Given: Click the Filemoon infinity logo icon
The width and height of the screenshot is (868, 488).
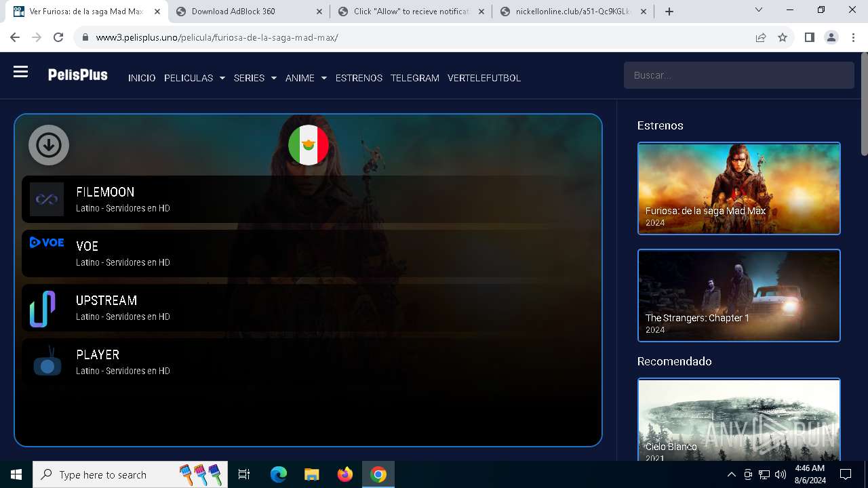Looking at the screenshot, I should (47, 199).
